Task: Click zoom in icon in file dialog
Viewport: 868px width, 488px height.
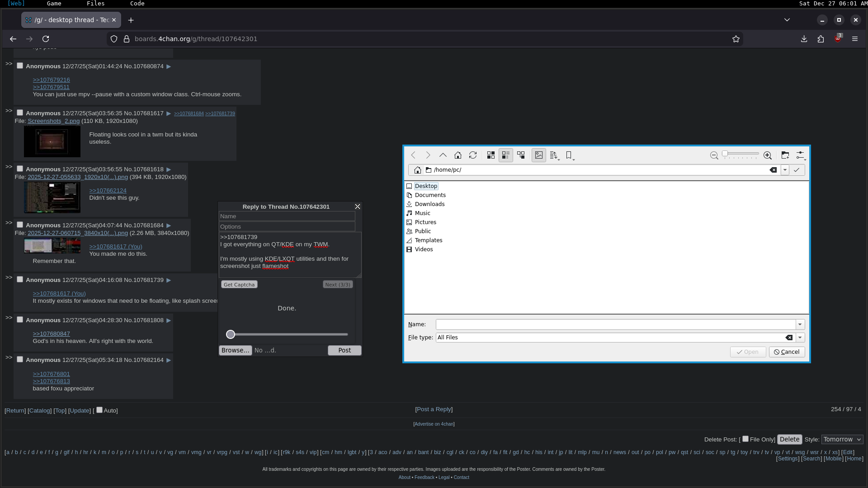Action: (x=767, y=155)
